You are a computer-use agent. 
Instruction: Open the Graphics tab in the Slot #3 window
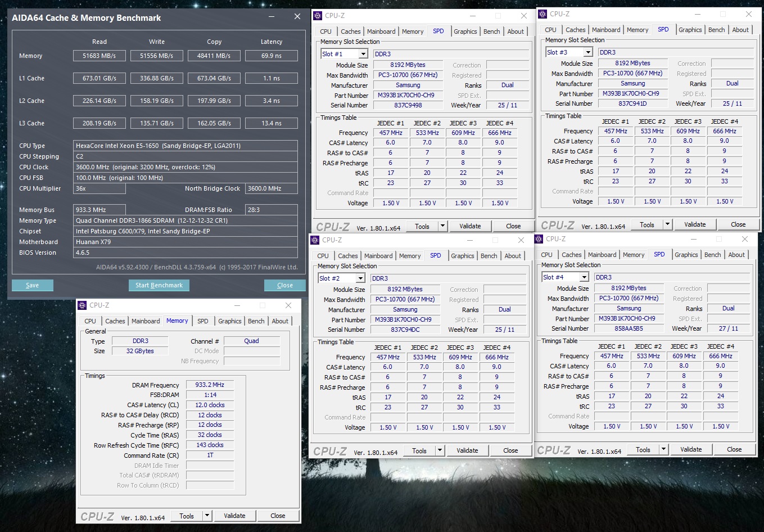(690, 30)
